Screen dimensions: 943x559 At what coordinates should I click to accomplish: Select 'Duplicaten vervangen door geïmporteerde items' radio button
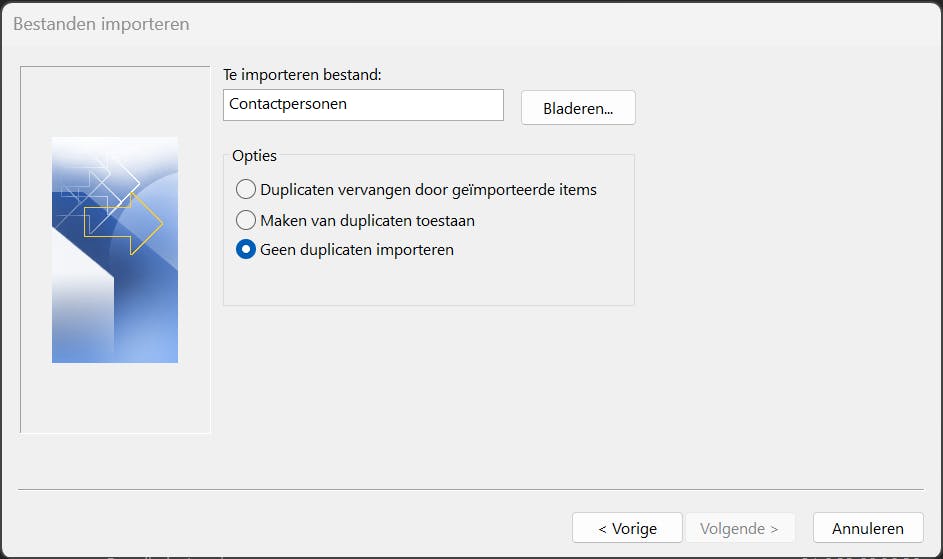point(246,189)
